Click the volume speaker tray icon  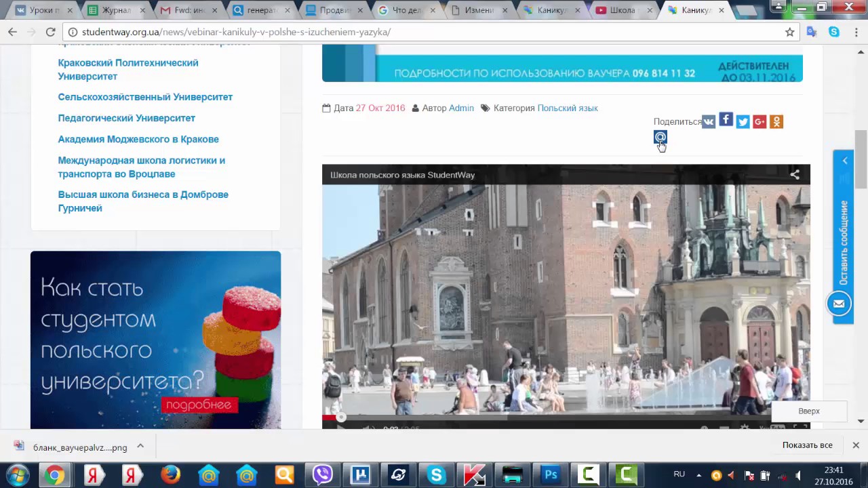click(798, 475)
